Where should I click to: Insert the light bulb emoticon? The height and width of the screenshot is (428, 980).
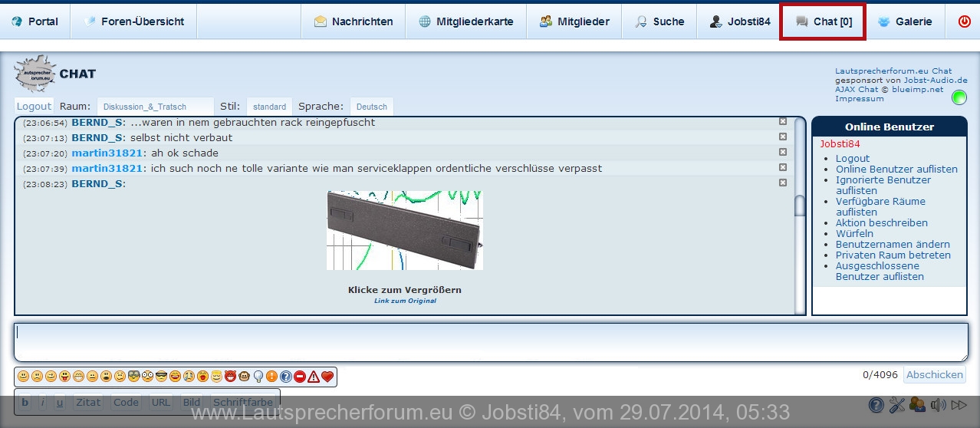tap(258, 377)
